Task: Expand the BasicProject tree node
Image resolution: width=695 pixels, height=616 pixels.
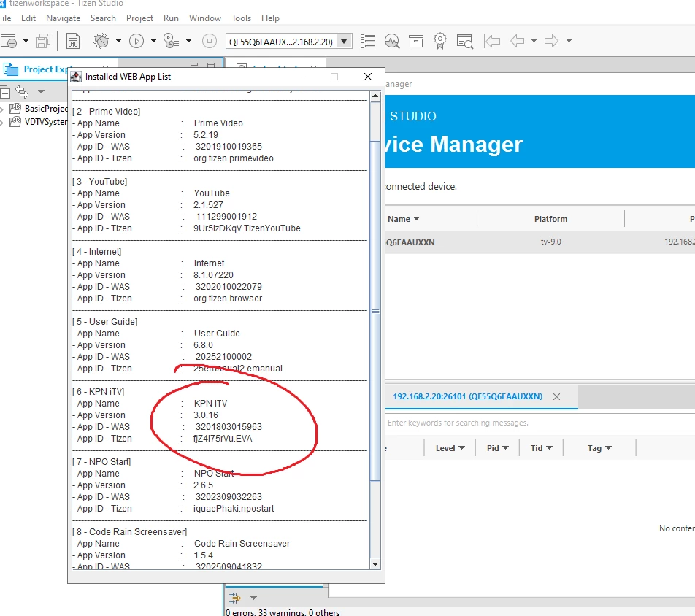Action: (x=3, y=109)
